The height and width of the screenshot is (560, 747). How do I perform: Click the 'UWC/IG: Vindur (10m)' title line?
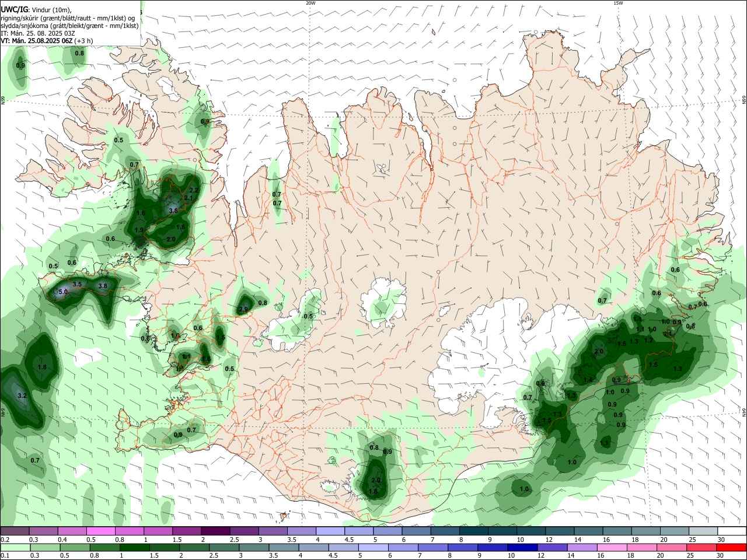pyautogui.click(x=36, y=10)
